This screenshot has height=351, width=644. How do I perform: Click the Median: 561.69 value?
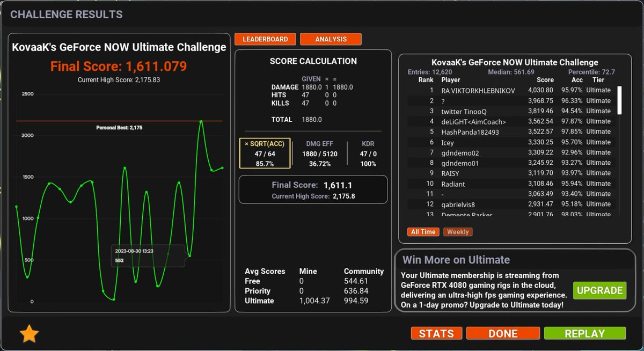coord(511,72)
